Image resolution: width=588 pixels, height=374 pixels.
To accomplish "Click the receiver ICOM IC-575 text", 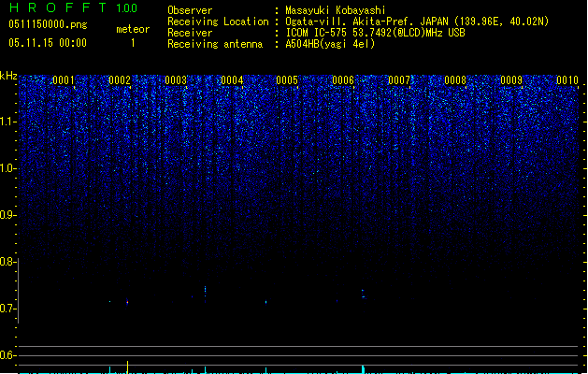I will [375, 33].
